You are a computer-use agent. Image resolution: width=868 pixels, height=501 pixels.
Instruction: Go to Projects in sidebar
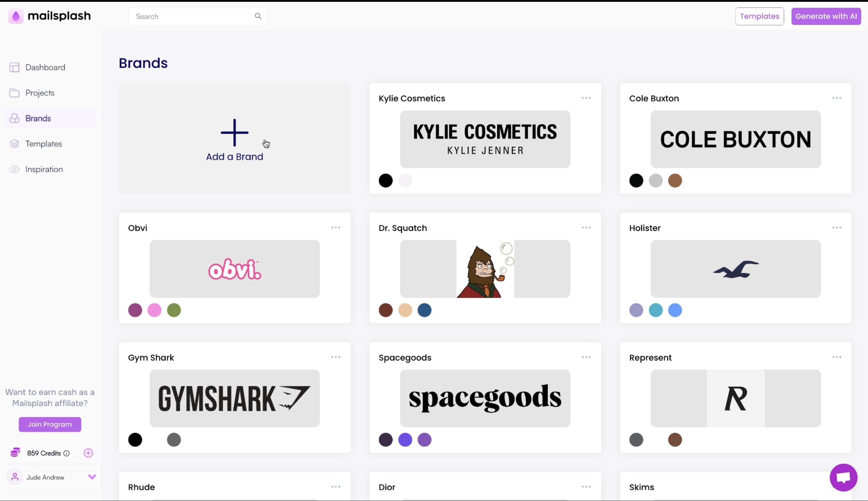click(40, 93)
